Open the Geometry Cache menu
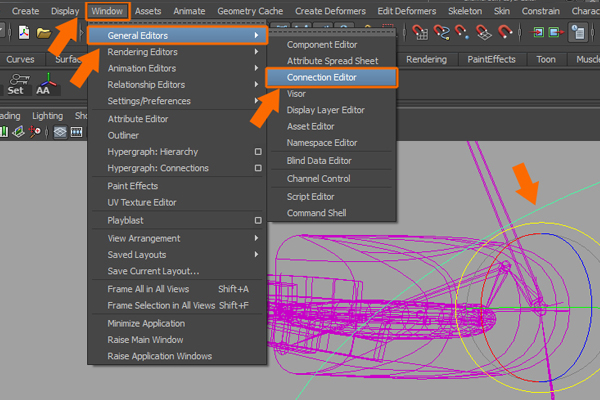 point(250,11)
